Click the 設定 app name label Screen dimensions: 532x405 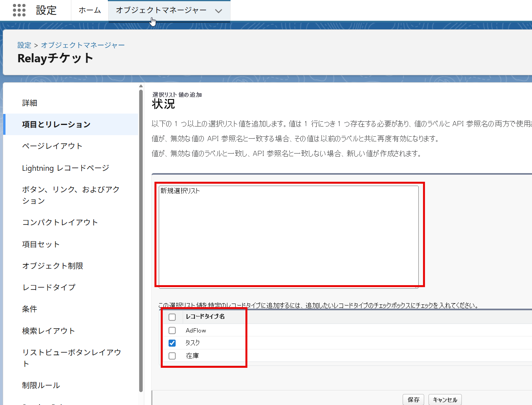[46, 10]
